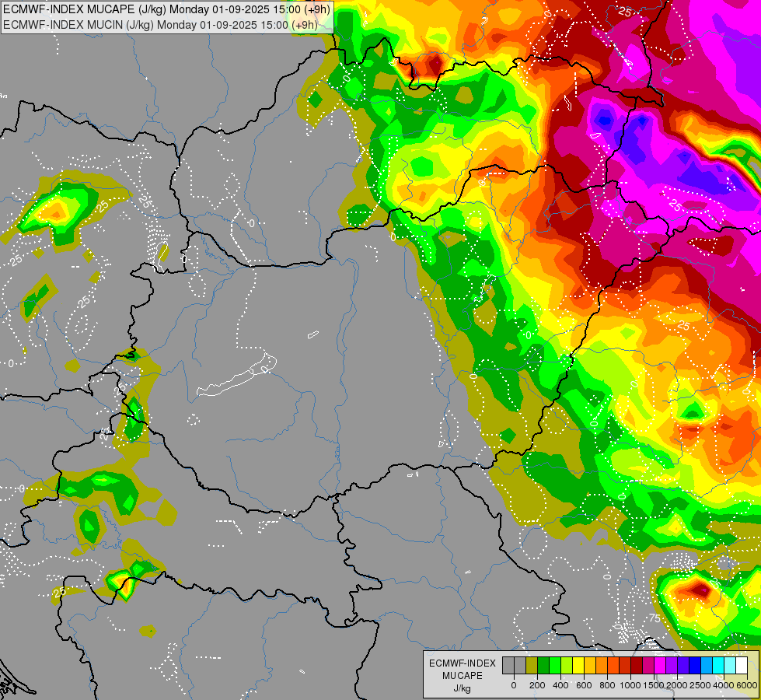Select the bright yellow legend swatch
Image resolution: width=761 pixels, height=700 pixels.
click(x=578, y=665)
